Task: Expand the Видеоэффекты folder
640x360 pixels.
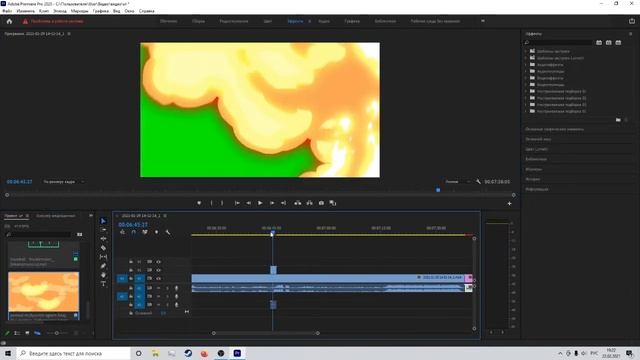Action: click(526, 78)
